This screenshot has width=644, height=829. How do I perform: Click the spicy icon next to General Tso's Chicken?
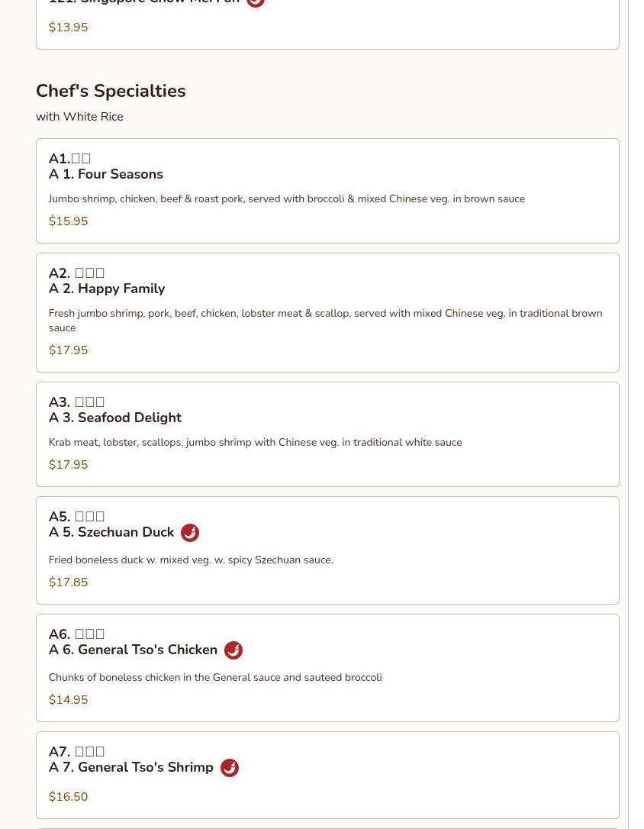coord(233,650)
